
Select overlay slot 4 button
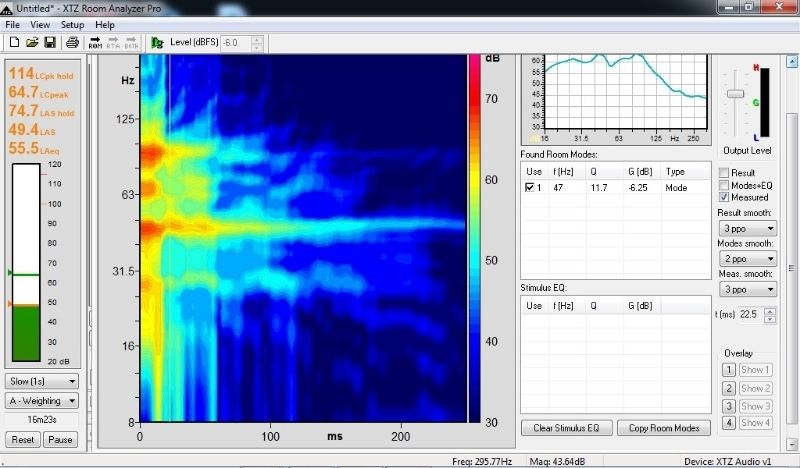coord(729,423)
